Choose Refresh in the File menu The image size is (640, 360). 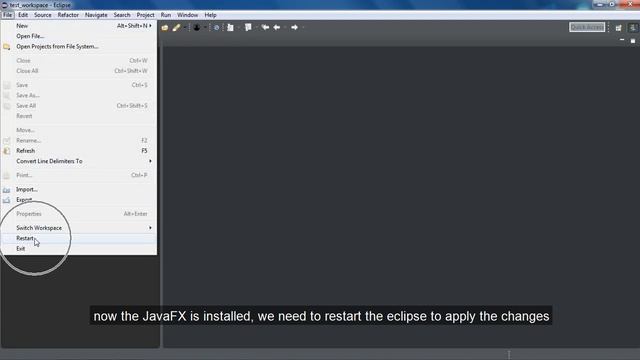79,151
